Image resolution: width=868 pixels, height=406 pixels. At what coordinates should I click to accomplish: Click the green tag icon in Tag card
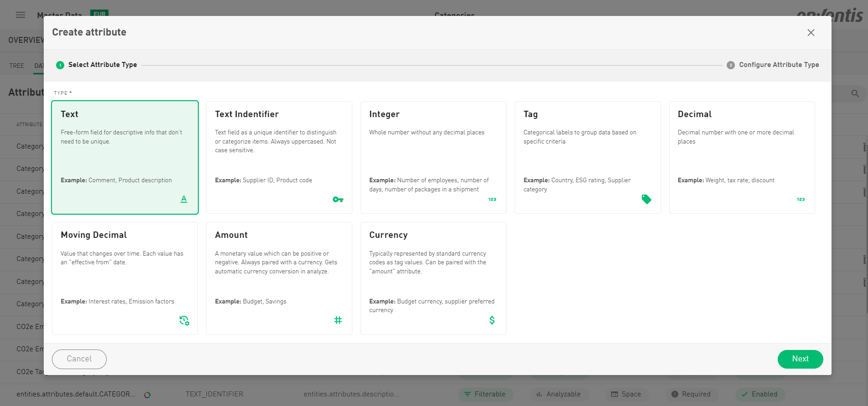click(646, 199)
